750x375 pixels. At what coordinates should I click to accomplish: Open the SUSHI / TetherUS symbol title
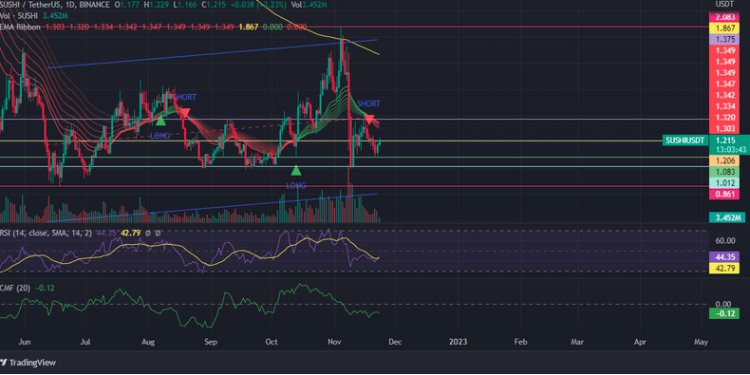point(32,4)
